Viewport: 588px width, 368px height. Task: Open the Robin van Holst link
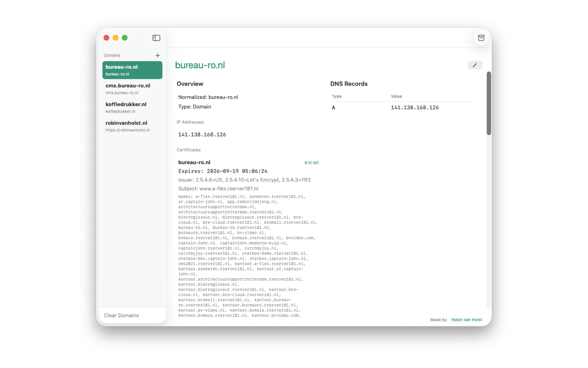click(467, 320)
